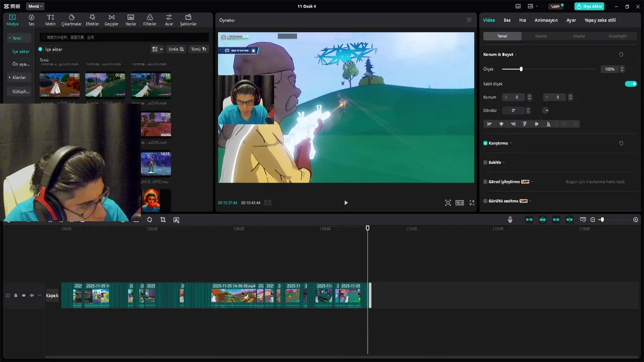The image size is (644, 362).
Task: Align clip to the top
Action: (x=525, y=124)
